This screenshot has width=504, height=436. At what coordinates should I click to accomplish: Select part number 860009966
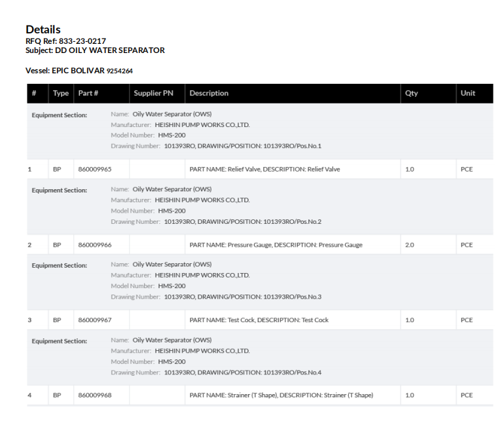click(95, 245)
